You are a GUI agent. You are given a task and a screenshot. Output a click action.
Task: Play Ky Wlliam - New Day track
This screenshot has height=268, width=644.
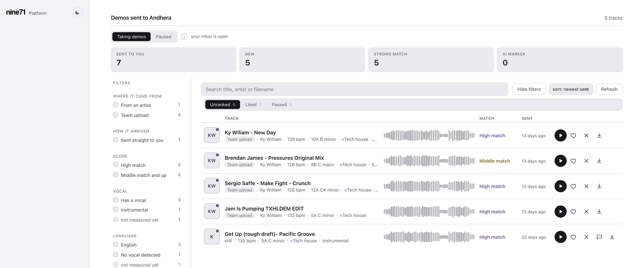click(560, 135)
